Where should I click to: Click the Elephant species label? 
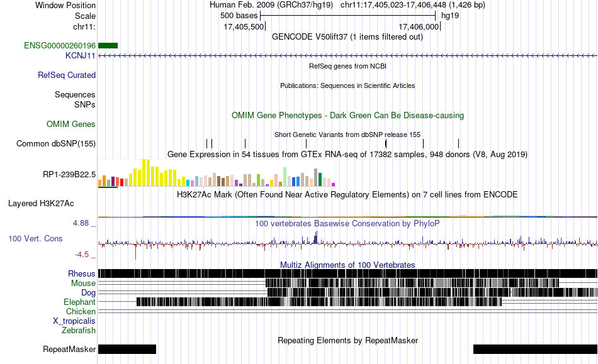[x=79, y=302]
